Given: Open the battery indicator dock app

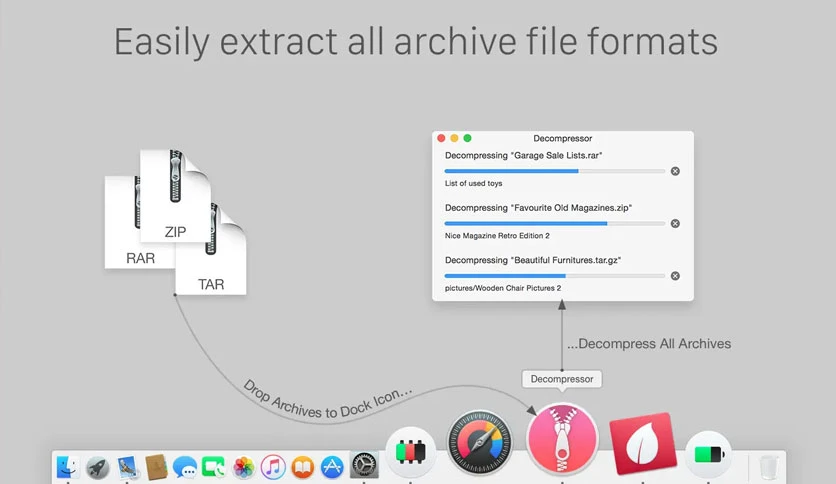Looking at the screenshot, I should coord(708,454).
